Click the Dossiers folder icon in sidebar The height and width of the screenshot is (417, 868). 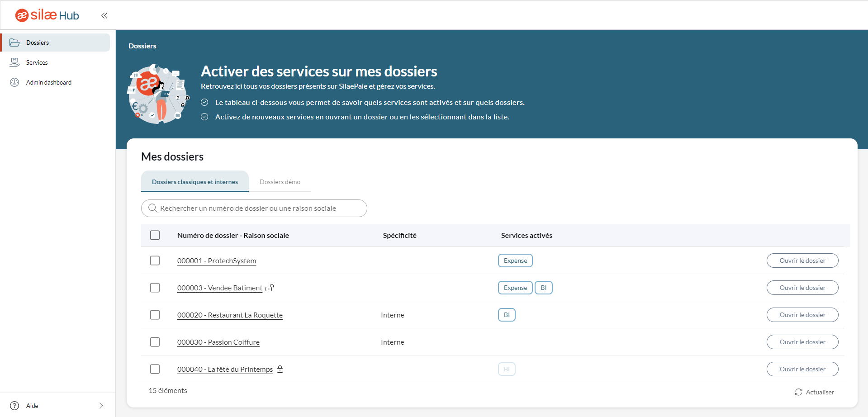14,43
